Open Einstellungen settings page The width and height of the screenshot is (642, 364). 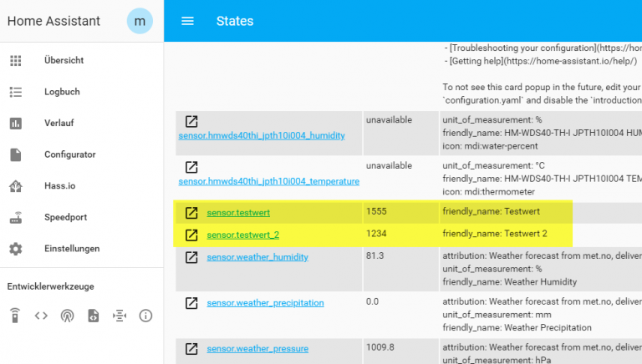(x=72, y=249)
